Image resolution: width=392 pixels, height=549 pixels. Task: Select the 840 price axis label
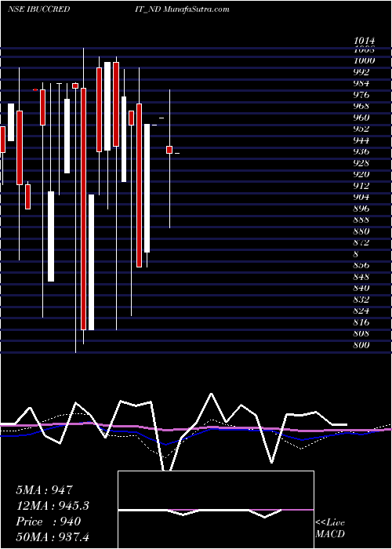point(361,288)
